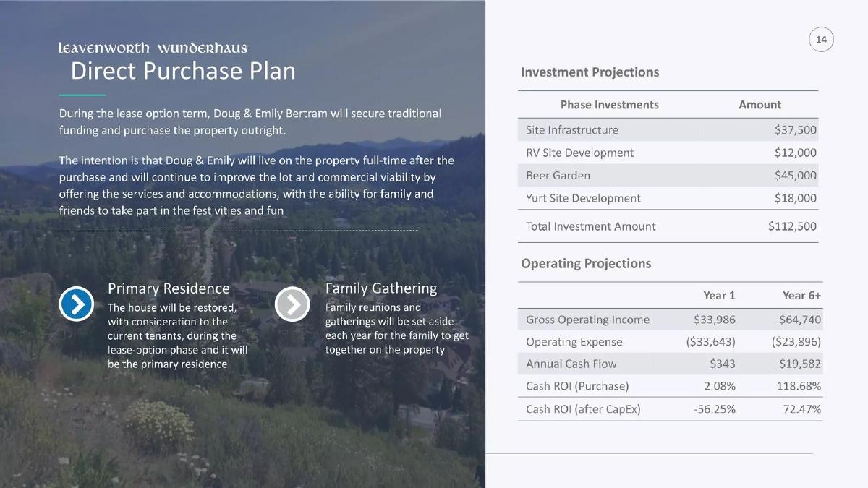The height and width of the screenshot is (488, 868).
Task: Select the Total Investment Amount label
Action: pyautogui.click(x=591, y=226)
